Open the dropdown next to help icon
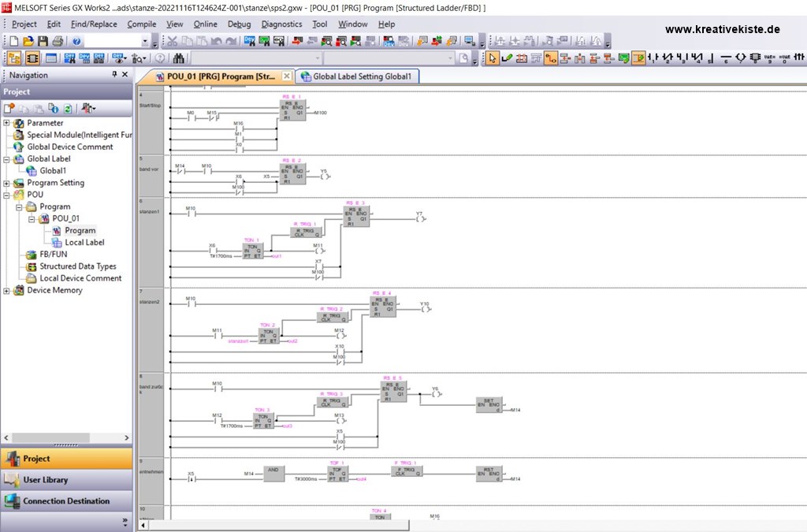 point(145,41)
